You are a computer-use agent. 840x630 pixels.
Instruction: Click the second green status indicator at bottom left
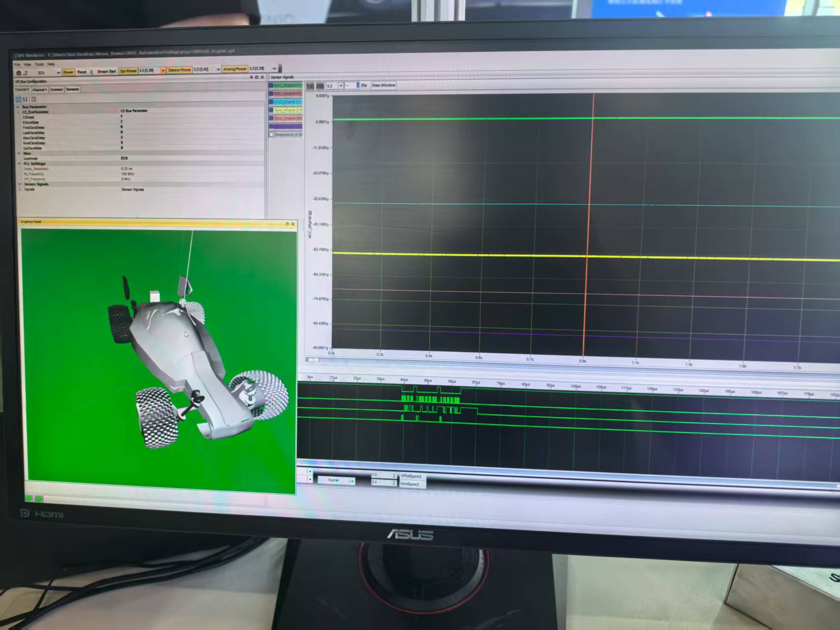(38, 499)
